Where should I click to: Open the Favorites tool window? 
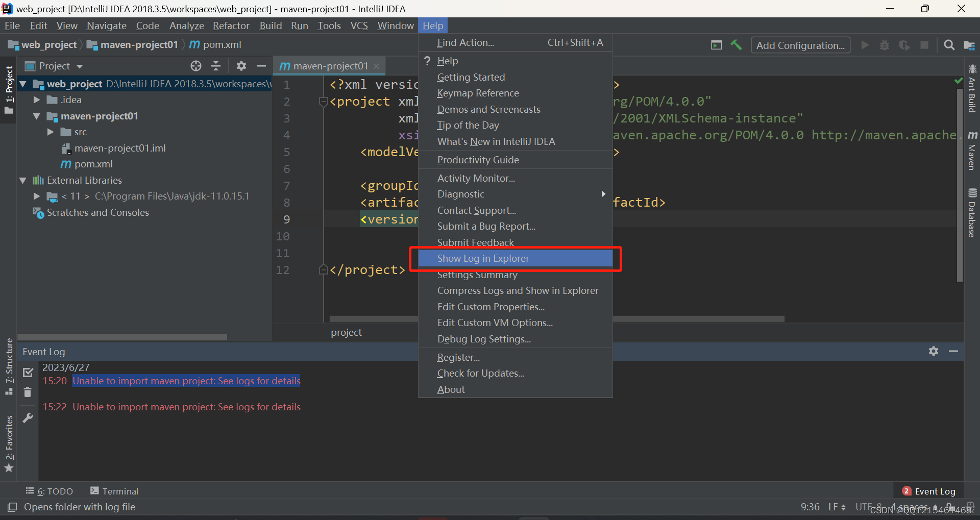9,444
